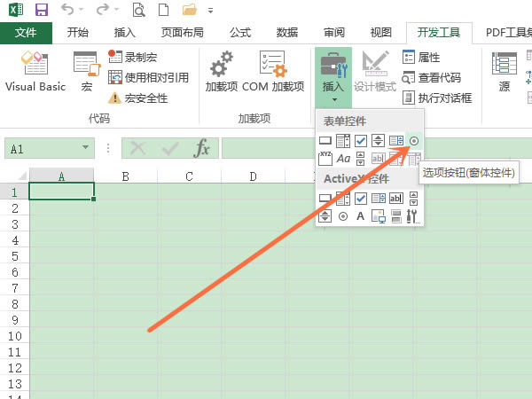
Task: Insert a form control Label (Aa)
Action: [343, 159]
